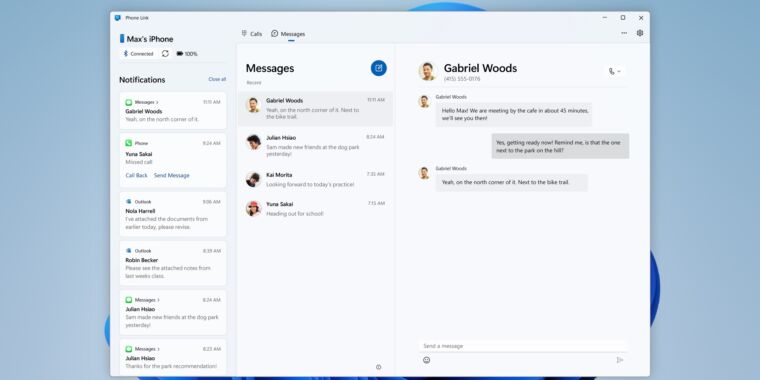Switch to the Messages tab
This screenshot has width=760, height=380.
click(288, 34)
